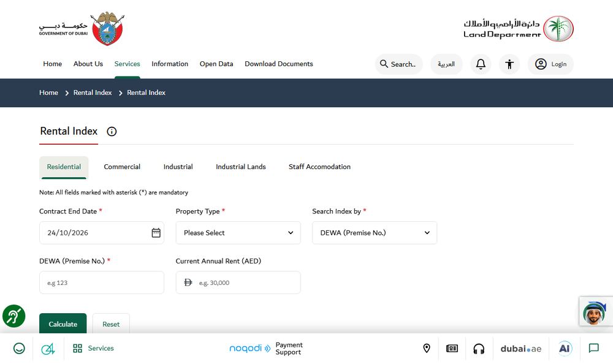Open the chat bubble icon
The width and height of the screenshot is (613, 364).
593,348
